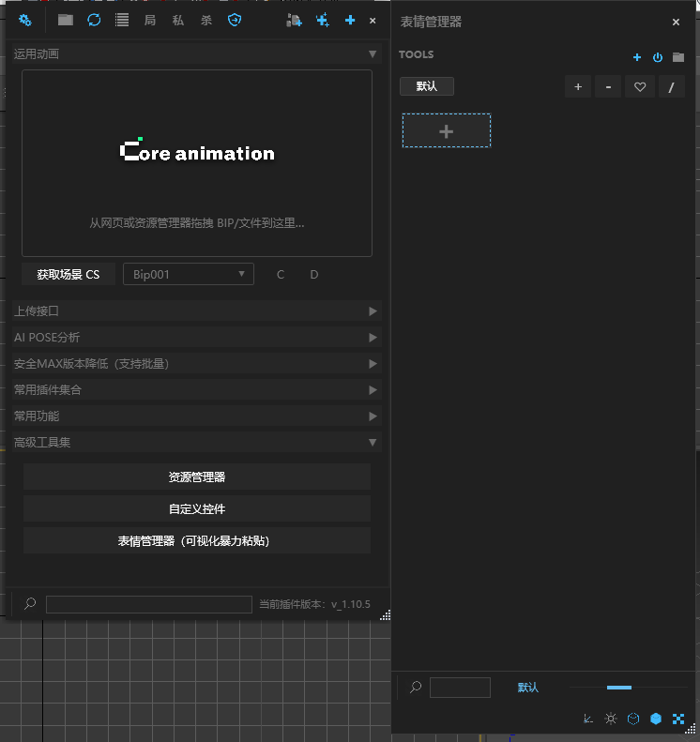Click the 私 toolbar button

pos(178,20)
